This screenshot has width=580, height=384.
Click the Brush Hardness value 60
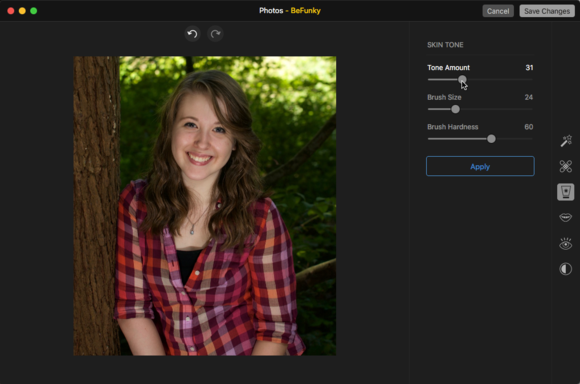[x=529, y=127]
